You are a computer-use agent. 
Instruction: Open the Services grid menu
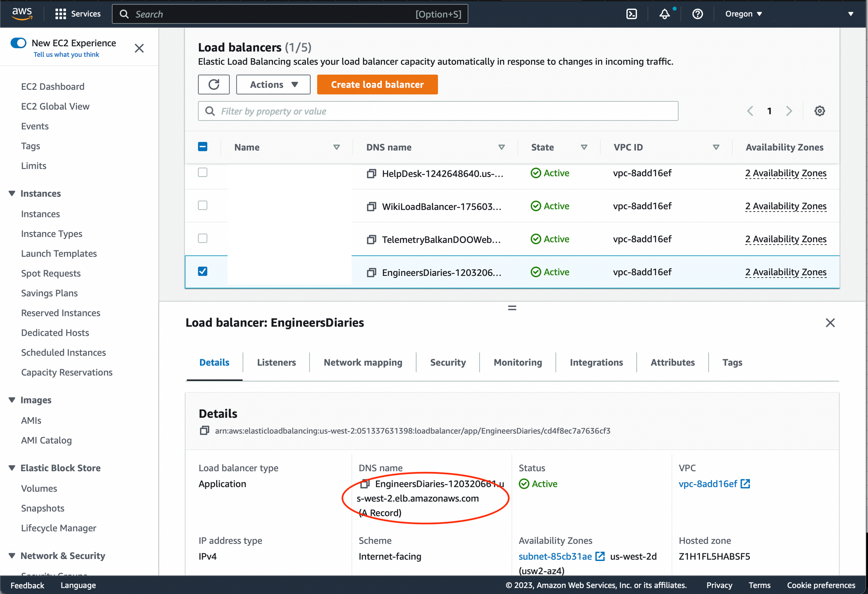pyautogui.click(x=78, y=14)
